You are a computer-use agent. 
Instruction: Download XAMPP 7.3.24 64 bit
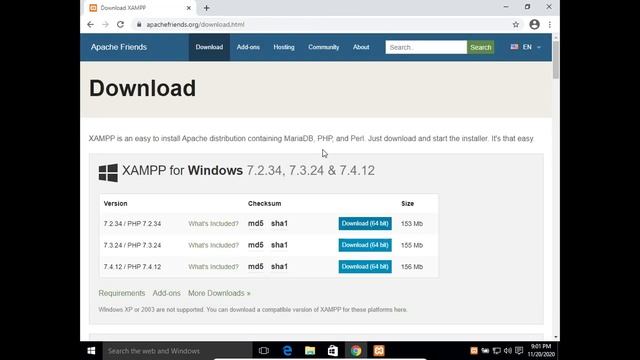click(365, 245)
